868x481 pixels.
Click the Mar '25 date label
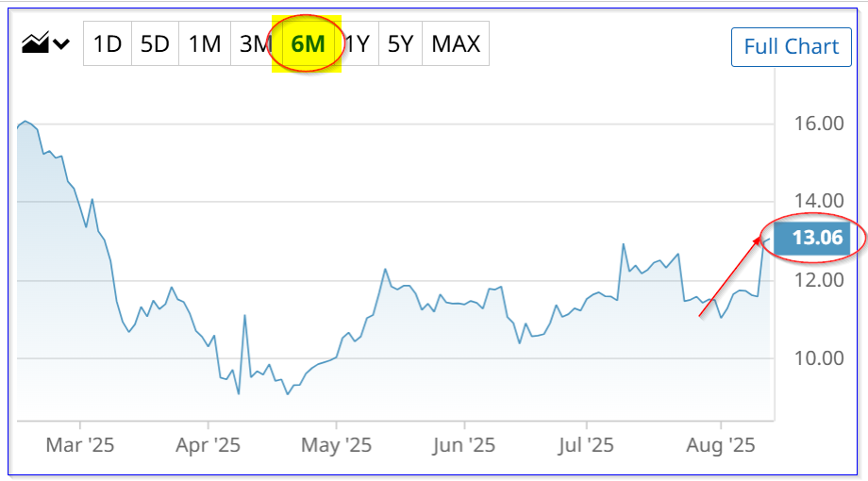(x=80, y=445)
